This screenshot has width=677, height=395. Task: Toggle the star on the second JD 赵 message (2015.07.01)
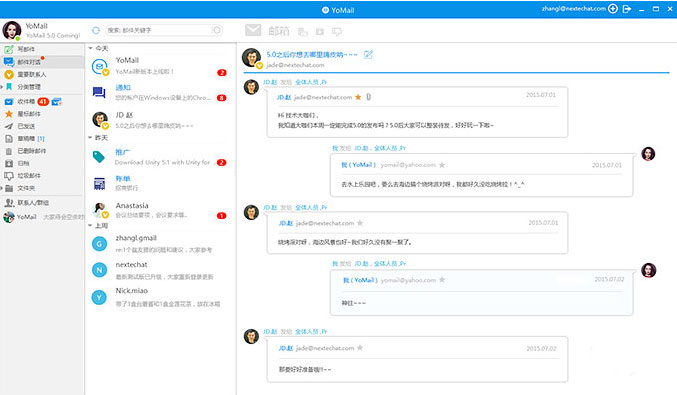(x=360, y=223)
